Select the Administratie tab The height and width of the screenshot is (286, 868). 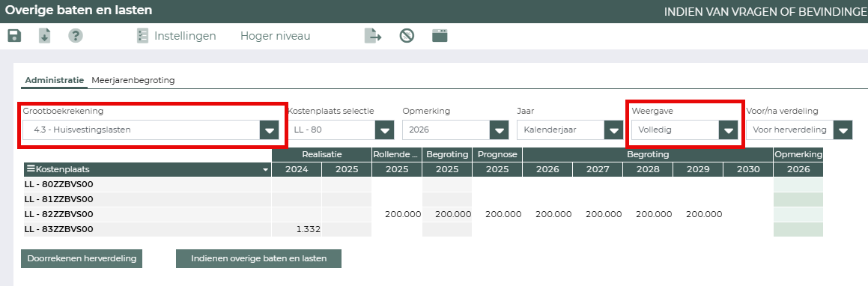[x=54, y=80]
